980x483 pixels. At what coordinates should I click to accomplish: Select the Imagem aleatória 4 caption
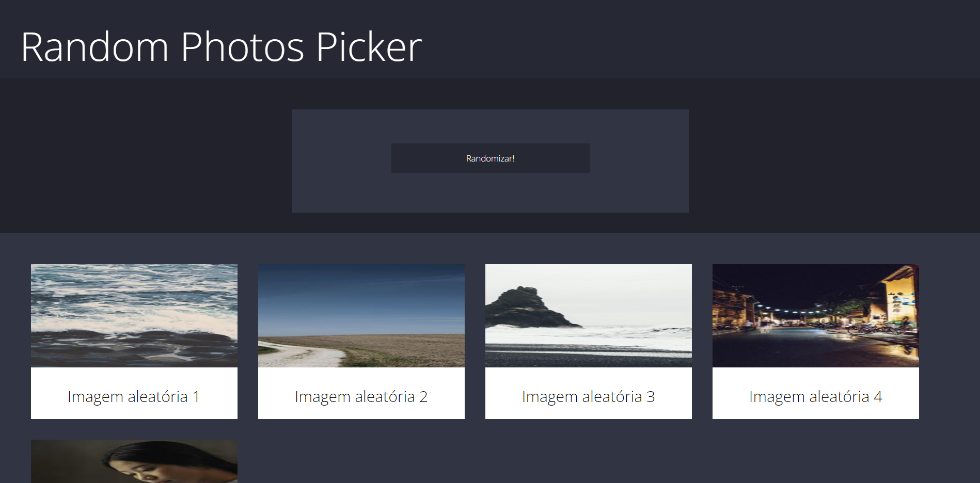click(815, 396)
